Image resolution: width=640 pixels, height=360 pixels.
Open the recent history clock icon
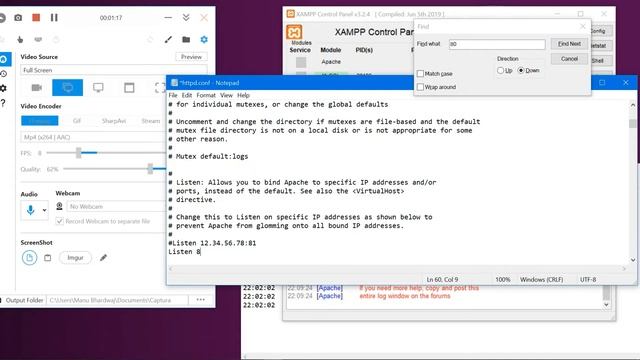coord(4,74)
